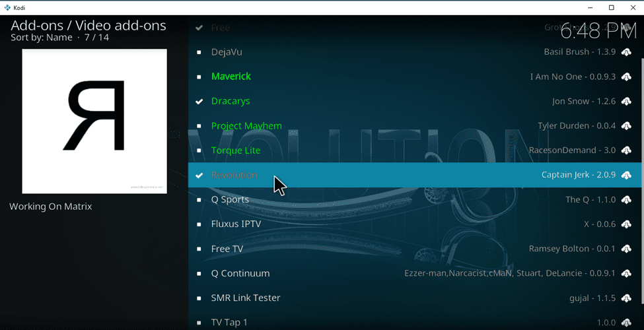
Task: Open the highlighted Revolution add-on
Action: 414,176
